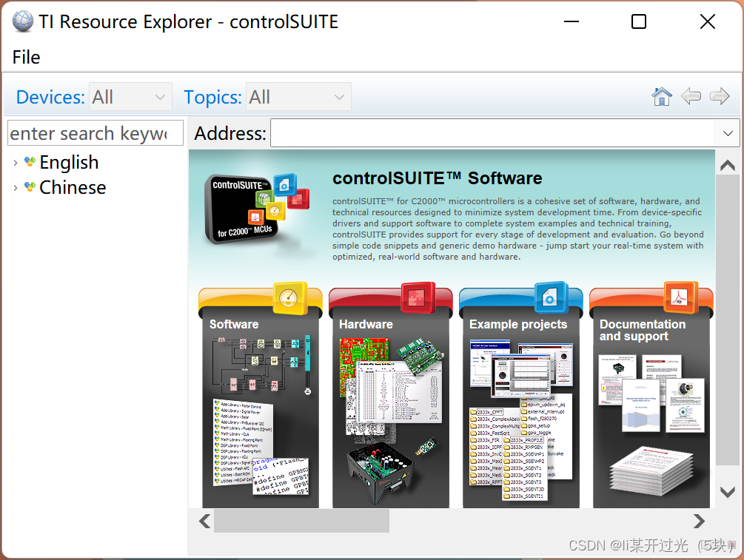Click the controlSUITE Software heading

click(437, 178)
